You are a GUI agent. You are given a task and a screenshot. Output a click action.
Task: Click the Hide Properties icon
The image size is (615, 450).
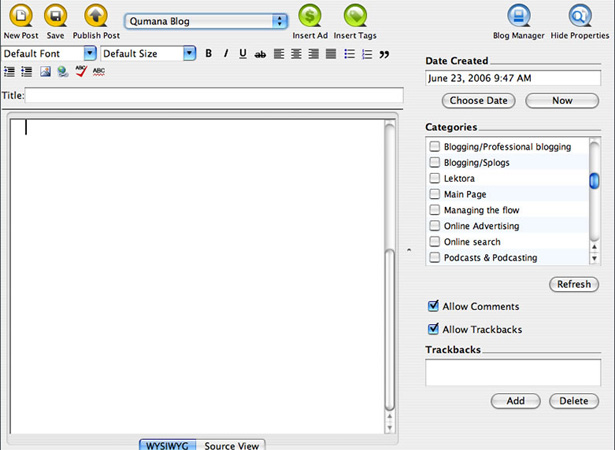pos(580,16)
